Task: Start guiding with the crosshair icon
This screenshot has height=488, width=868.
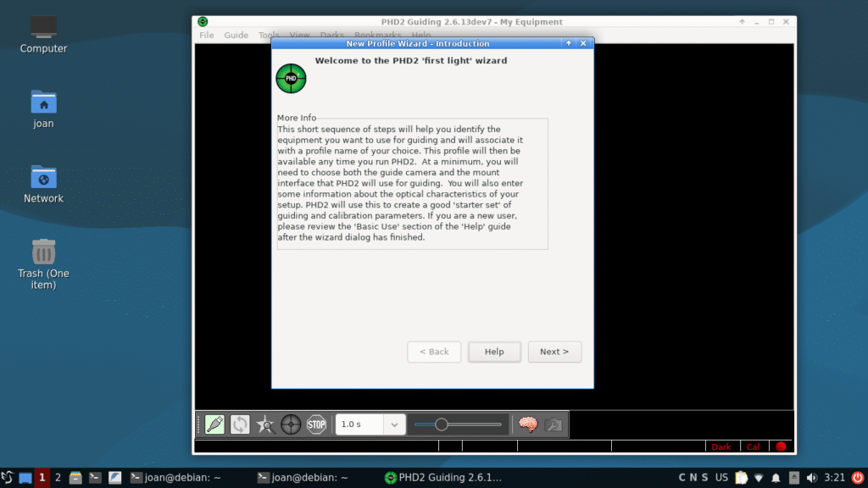Action: 291,424
